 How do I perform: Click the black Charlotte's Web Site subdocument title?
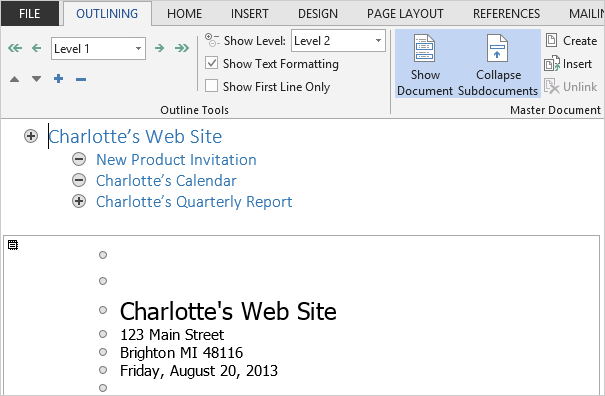tap(228, 311)
